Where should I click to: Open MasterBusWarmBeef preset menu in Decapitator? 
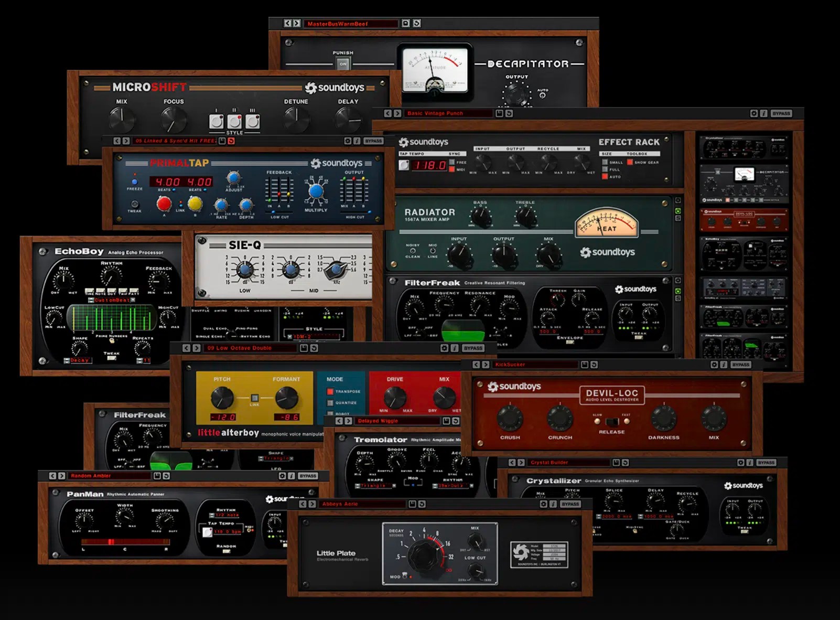[x=351, y=24]
